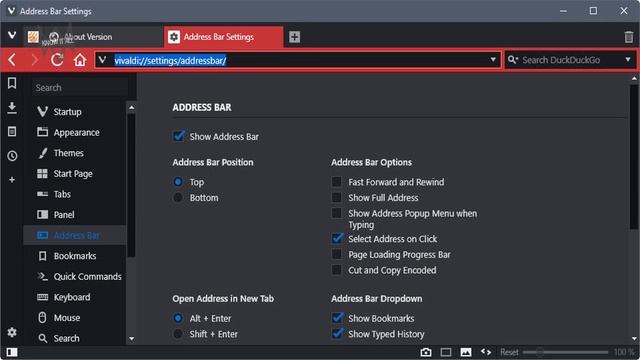The image size is (640, 360).
Task: Choose Alt + Enter option
Action: [178, 318]
